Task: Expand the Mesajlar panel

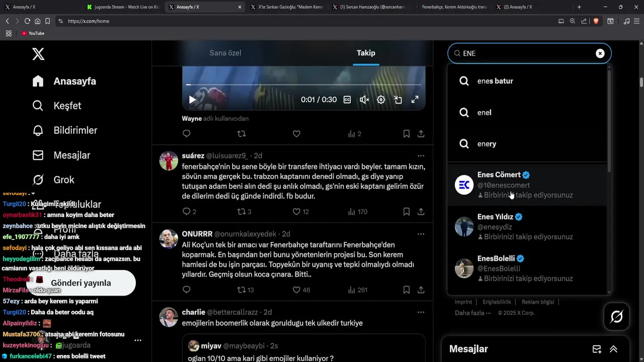Action: (613, 349)
